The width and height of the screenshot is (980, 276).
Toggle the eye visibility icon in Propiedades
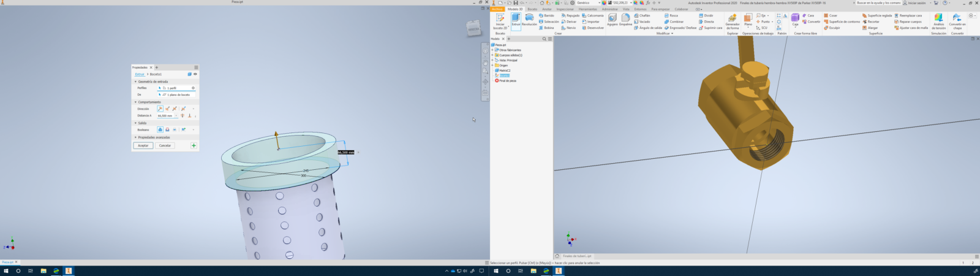click(x=195, y=74)
